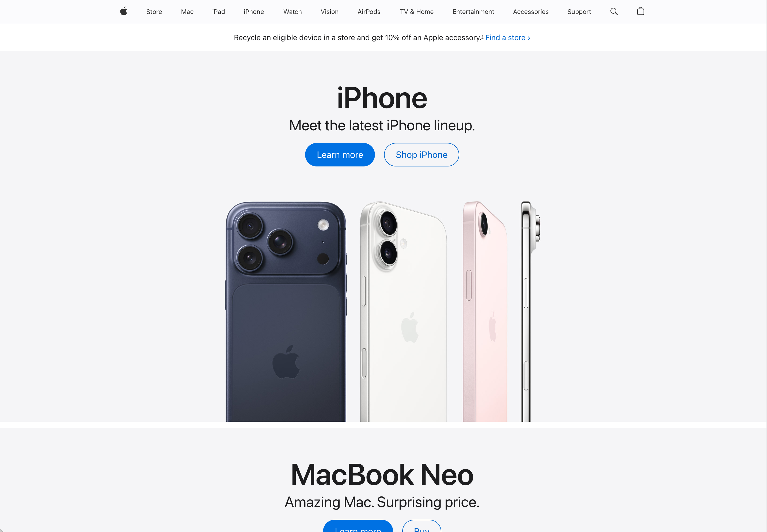The height and width of the screenshot is (532, 767).
Task: Click iPhone Learn more button
Action: point(340,155)
